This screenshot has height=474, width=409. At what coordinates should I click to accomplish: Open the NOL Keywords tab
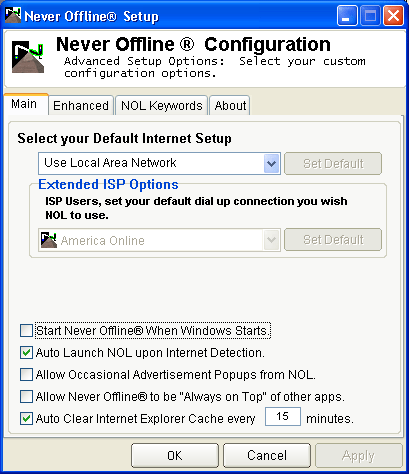[162, 106]
